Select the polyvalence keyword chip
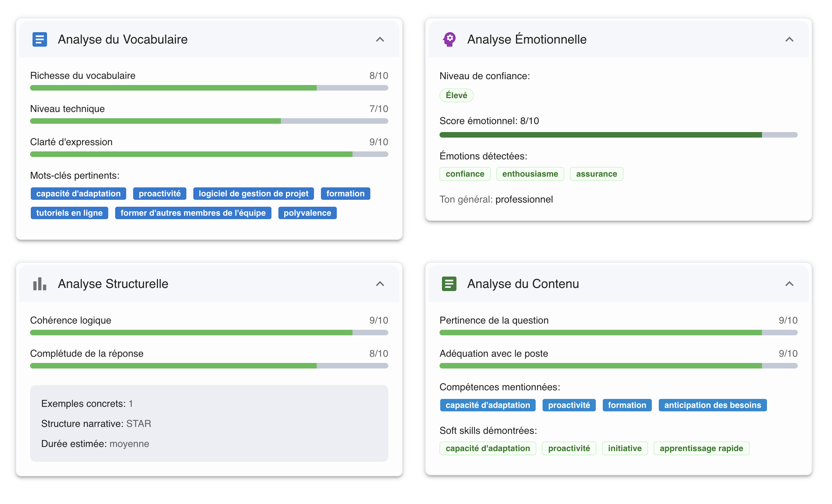 click(x=307, y=213)
